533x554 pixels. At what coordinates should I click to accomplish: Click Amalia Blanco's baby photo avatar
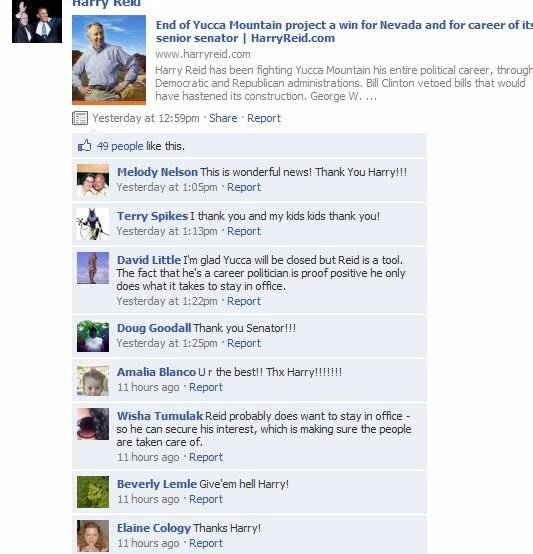(x=93, y=381)
